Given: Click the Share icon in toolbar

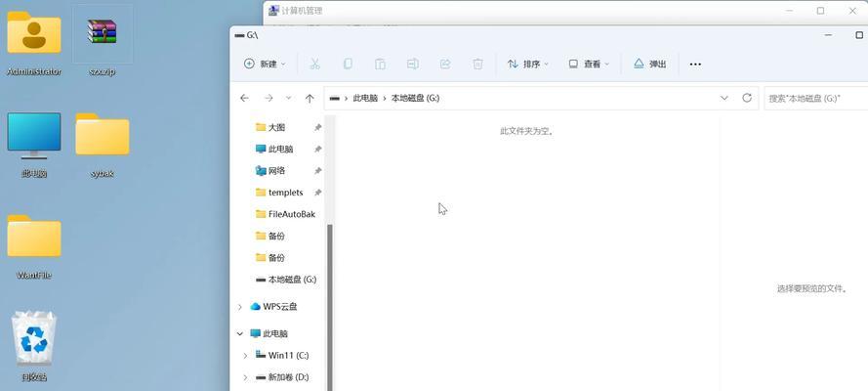Looking at the screenshot, I should point(445,65).
